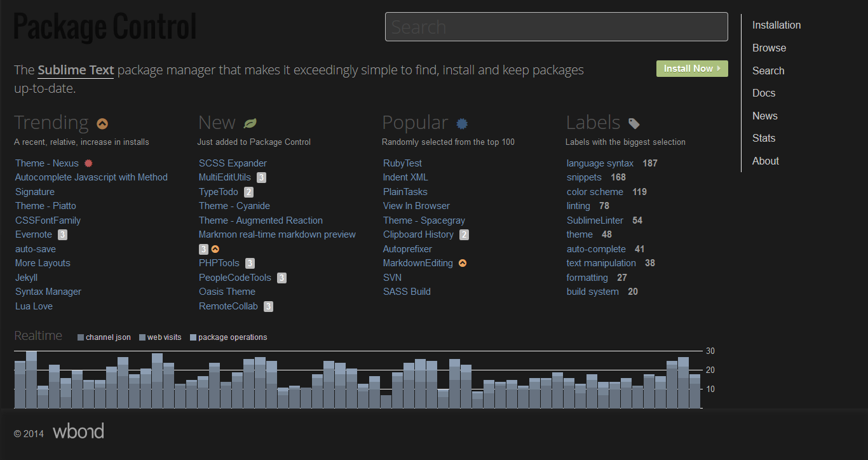The image size is (868, 460).
Task: Open the View In Browser package
Action: click(416, 206)
